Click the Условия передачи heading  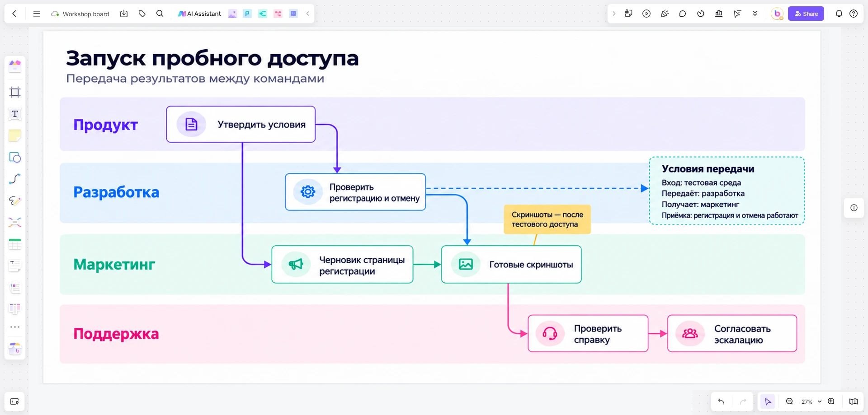(708, 169)
